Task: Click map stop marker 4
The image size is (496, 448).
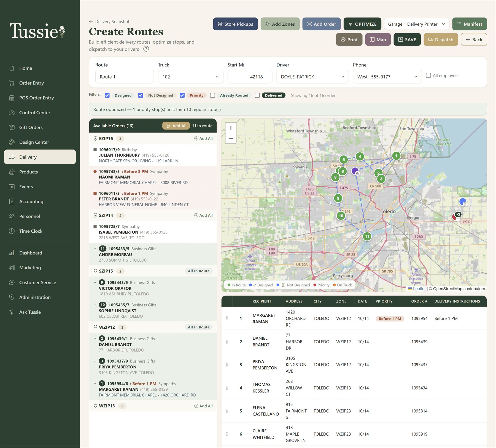Action: [x=360, y=157]
